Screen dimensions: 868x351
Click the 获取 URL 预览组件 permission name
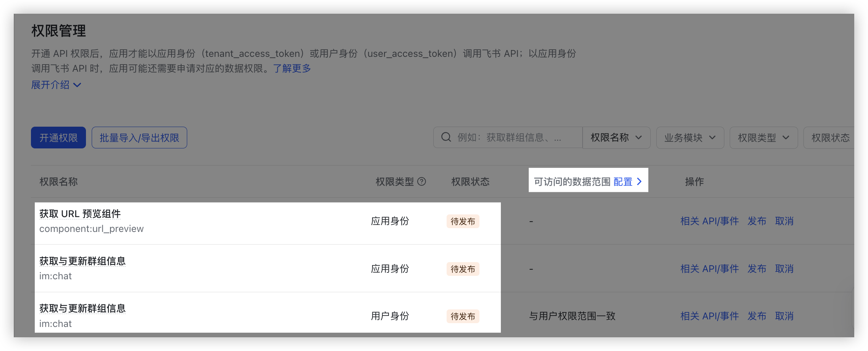click(80, 214)
